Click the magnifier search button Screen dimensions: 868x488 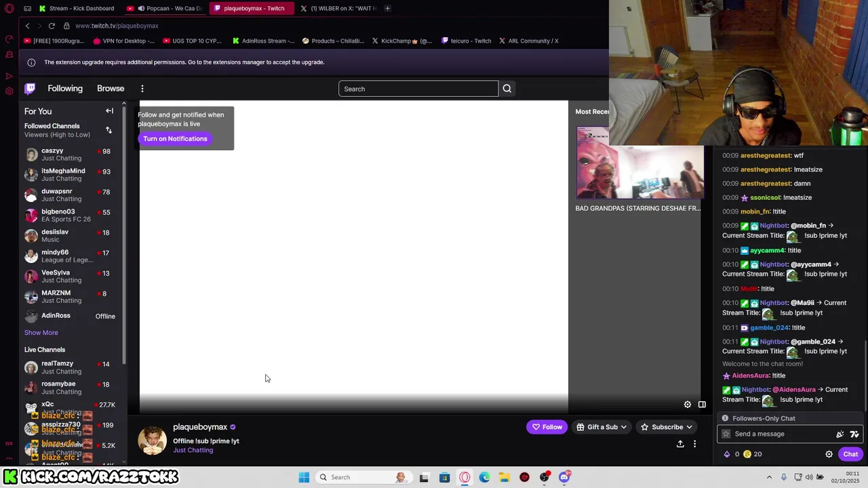(x=507, y=89)
